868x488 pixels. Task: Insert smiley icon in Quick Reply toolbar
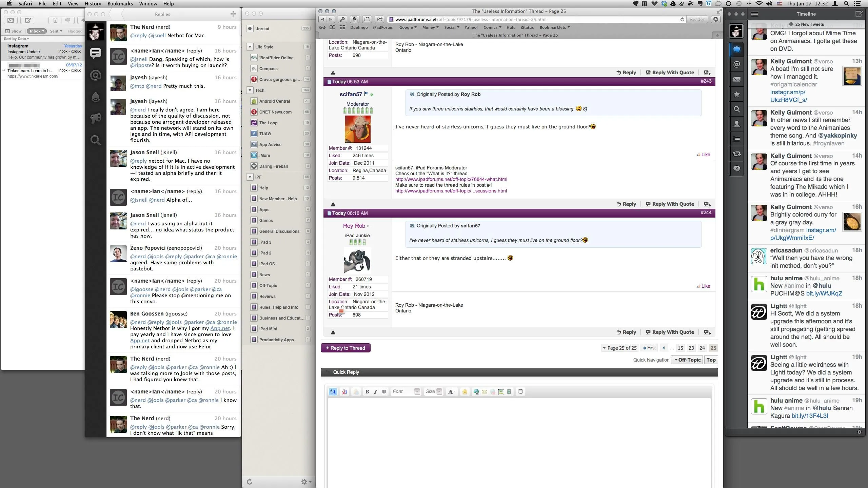465,392
